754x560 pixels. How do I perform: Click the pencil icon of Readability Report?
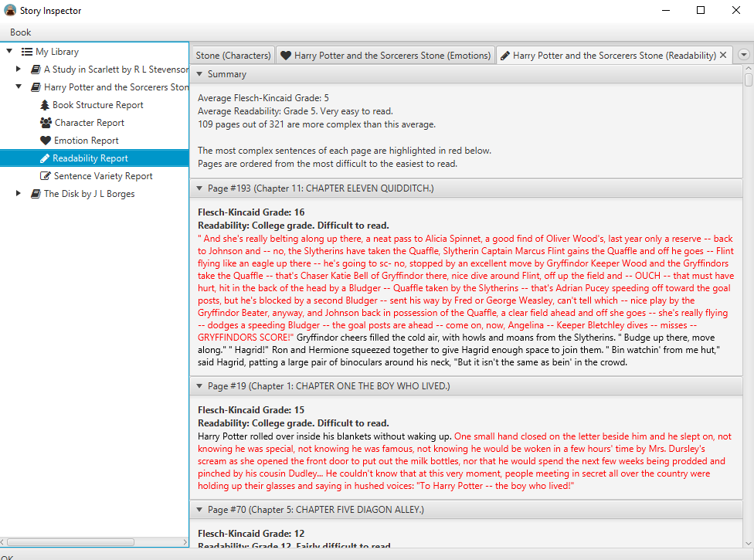point(45,158)
